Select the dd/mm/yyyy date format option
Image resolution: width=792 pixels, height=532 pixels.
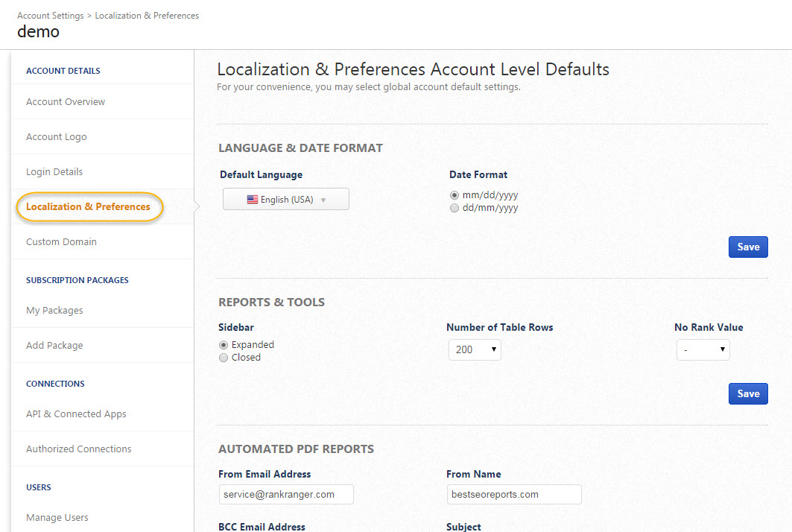pos(454,209)
